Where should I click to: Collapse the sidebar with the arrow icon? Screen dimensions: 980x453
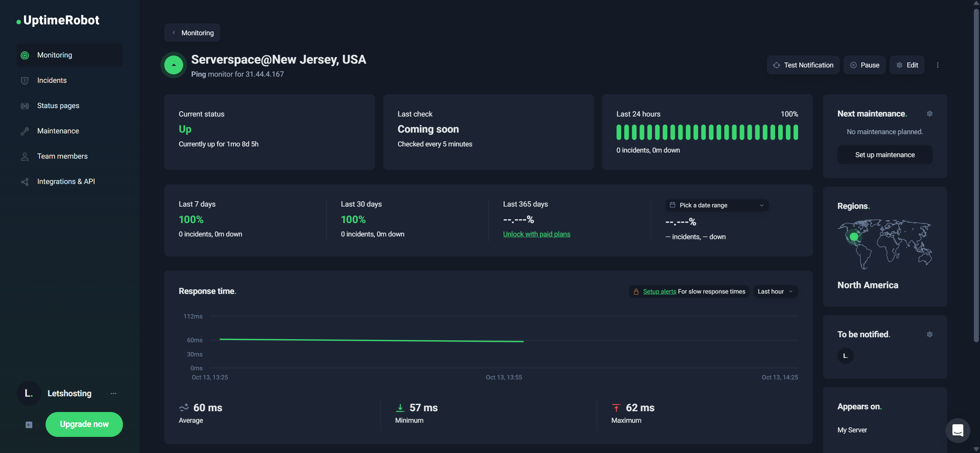pyautogui.click(x=29, y=425)
